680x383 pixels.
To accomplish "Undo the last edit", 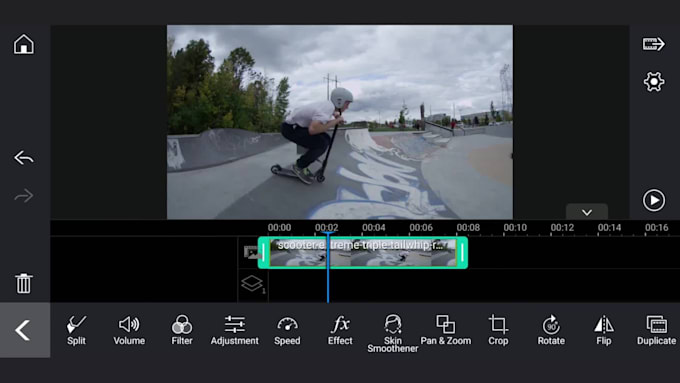I will click(23, 157).
